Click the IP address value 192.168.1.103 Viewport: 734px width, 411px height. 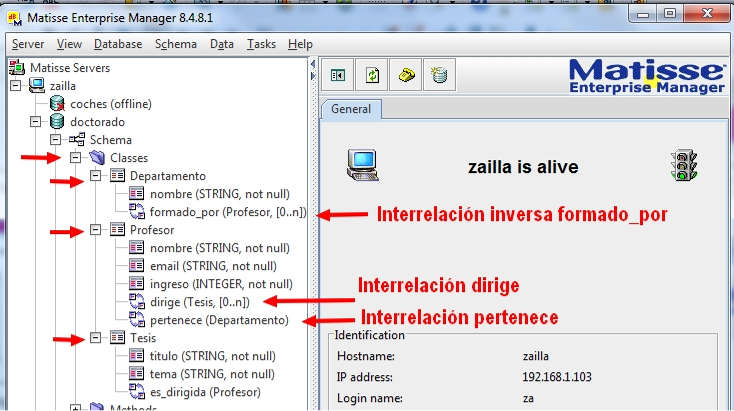[x=557, y=377]
